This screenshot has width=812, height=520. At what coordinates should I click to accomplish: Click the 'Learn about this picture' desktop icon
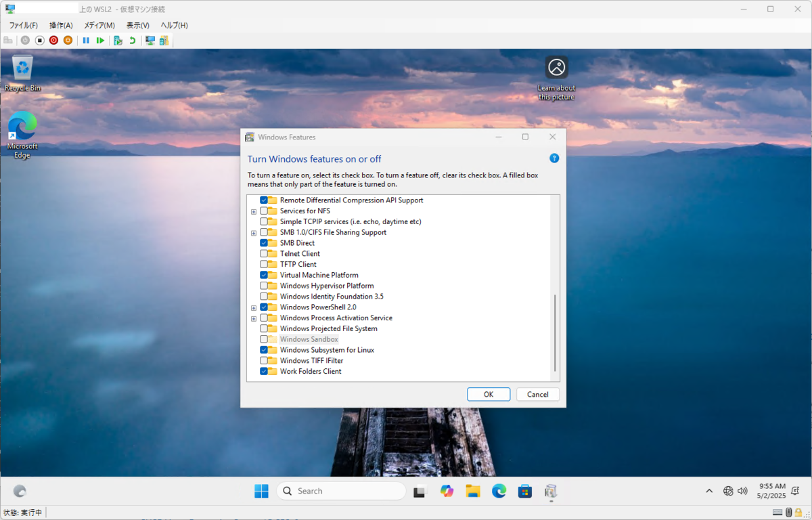click(556, 78)
